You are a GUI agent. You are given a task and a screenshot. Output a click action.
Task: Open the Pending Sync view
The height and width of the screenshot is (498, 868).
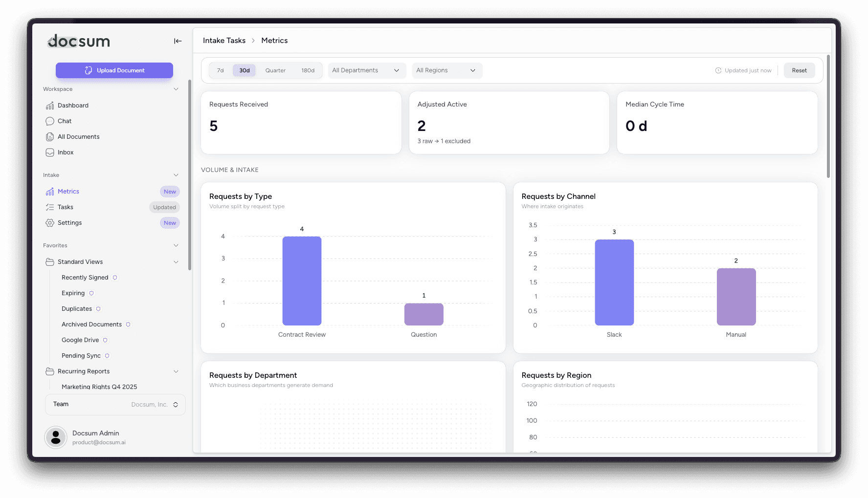tap(81, 356)
